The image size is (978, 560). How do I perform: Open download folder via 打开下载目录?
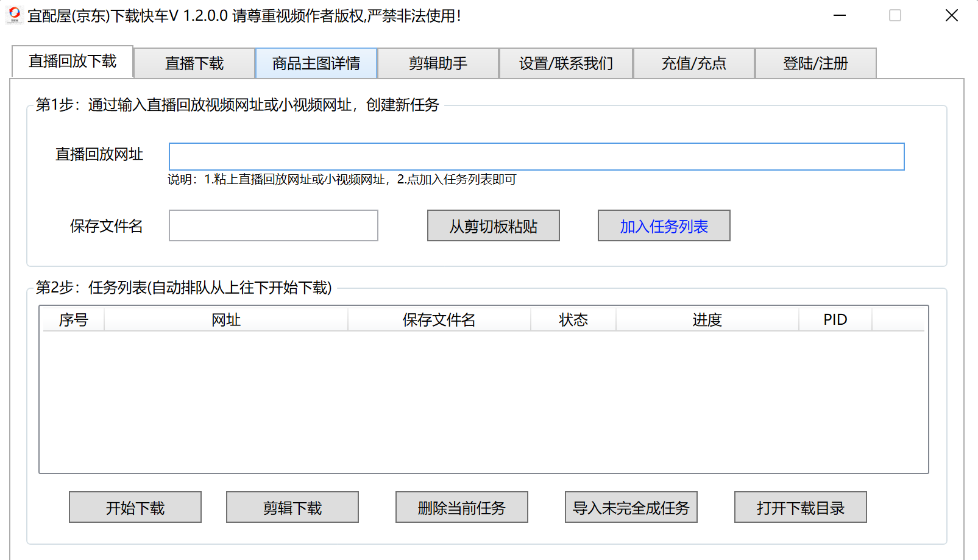(801, 507)
